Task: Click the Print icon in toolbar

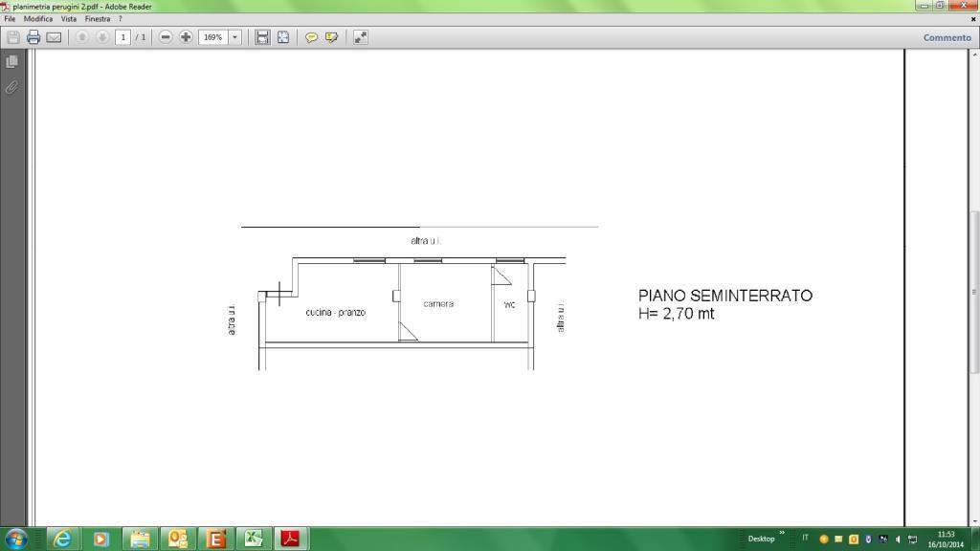Action: coord(33,37)
